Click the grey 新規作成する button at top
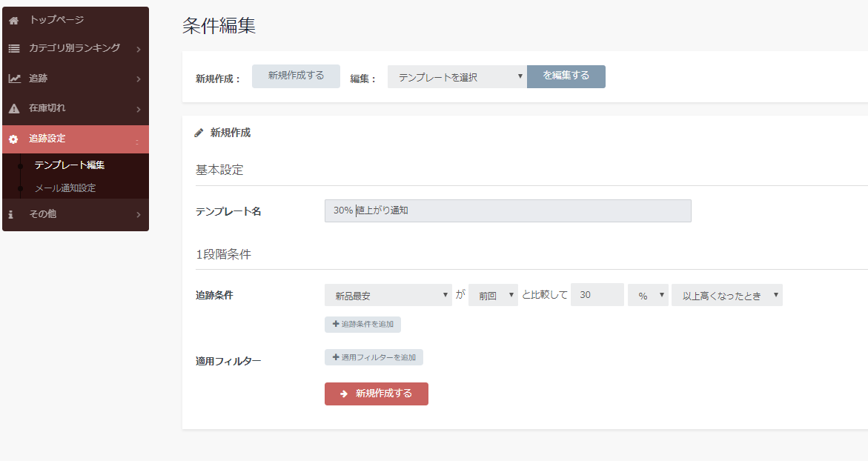This screenshot has width=868, height=461. click(296, 76)
